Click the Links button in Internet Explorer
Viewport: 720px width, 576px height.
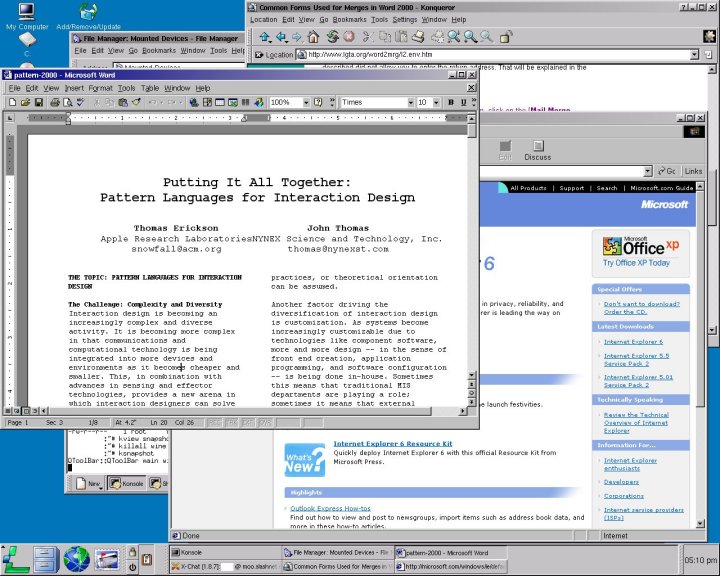tap(693, 171)
